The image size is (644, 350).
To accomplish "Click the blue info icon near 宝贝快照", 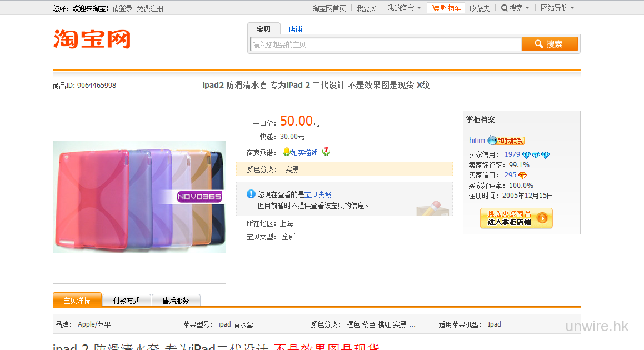I will click(x=251, y=194).
